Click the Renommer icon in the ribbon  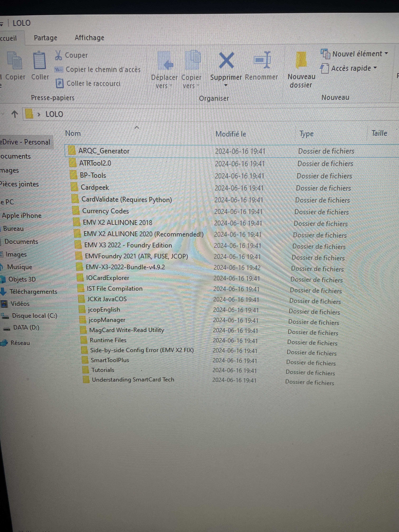click(x=262, y=60)
